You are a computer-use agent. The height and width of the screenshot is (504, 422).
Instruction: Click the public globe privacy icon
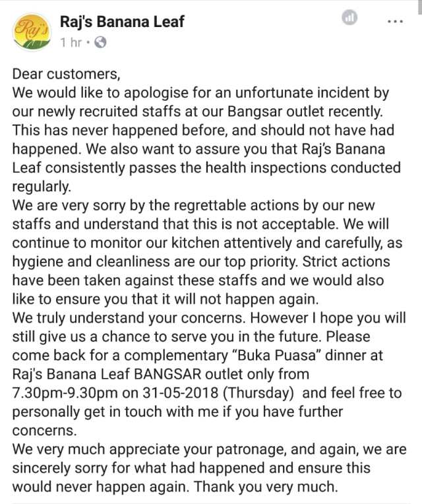[101, 43]
